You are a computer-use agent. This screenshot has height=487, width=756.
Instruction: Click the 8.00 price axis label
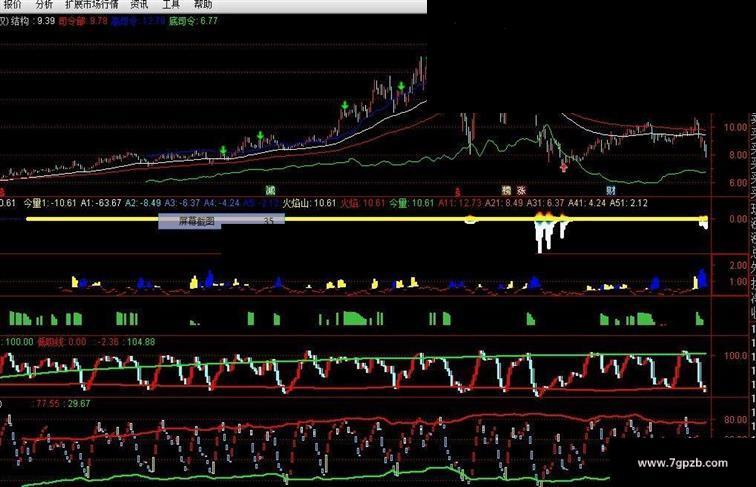click(x=738, y=155)
